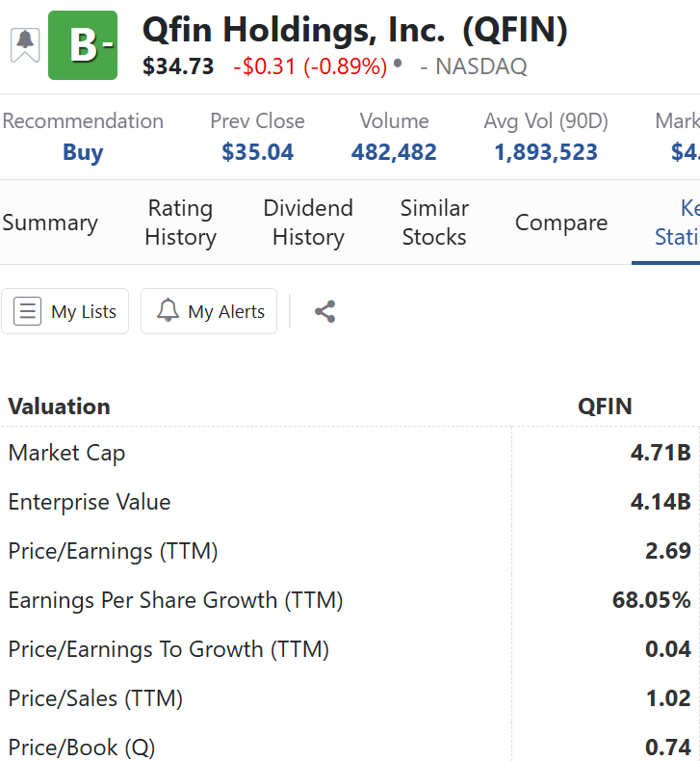This screenshot has height=761, width=700.
Task: Click the Valuation section header
Action: 59,407
